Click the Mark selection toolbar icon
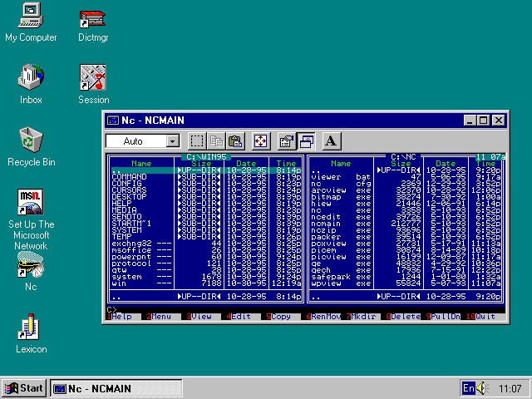Viewport: 532px width, 399px height. click(197, 141)
